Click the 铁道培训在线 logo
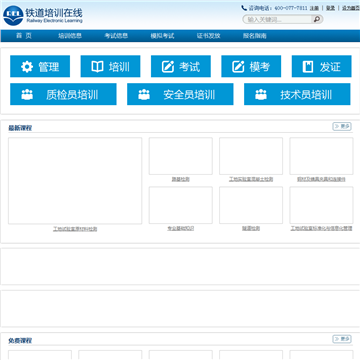 pyautogui.click(x=43, y=16)
